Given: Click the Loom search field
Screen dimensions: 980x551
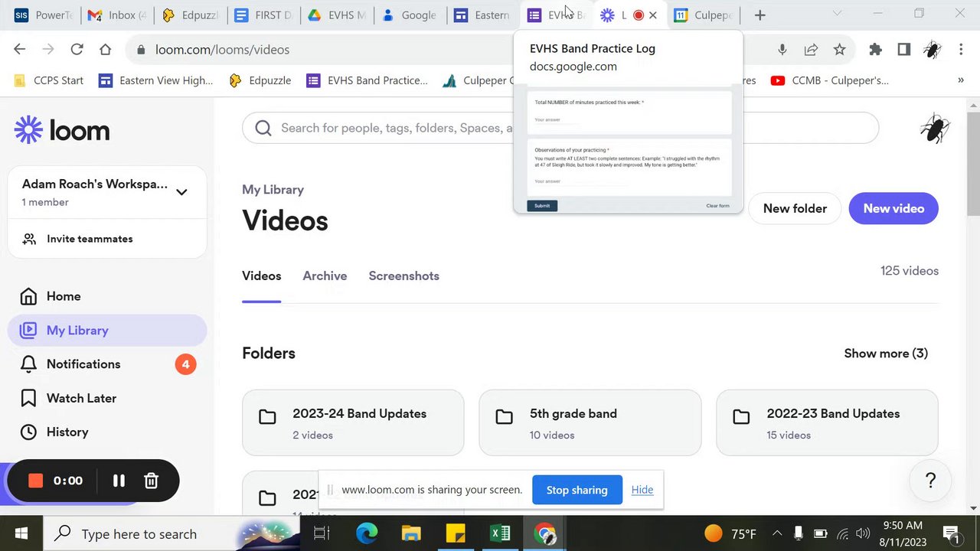Looking at the screenshot, I should click(x=560, y=128).
